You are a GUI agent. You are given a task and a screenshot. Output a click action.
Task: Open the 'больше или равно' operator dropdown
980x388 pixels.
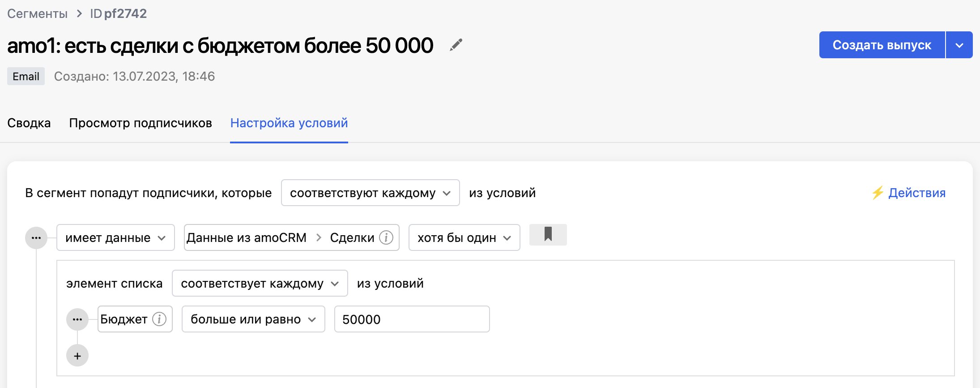tap(253, 319)
